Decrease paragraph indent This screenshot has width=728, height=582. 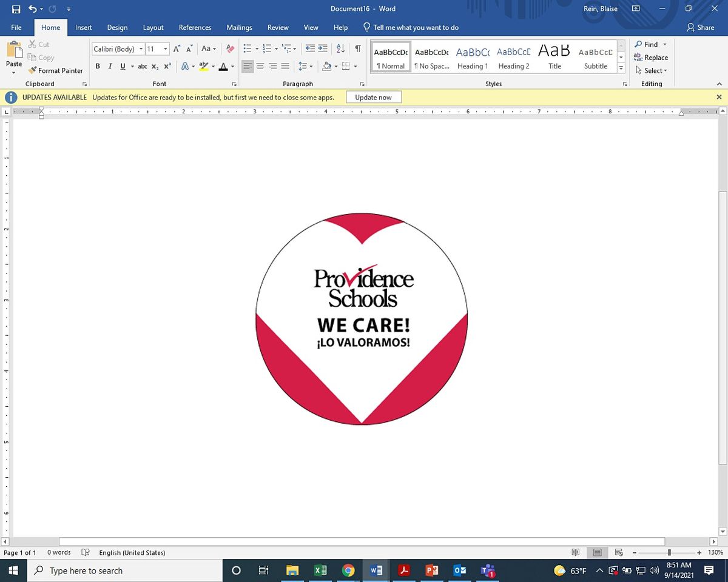coord(310,48)
